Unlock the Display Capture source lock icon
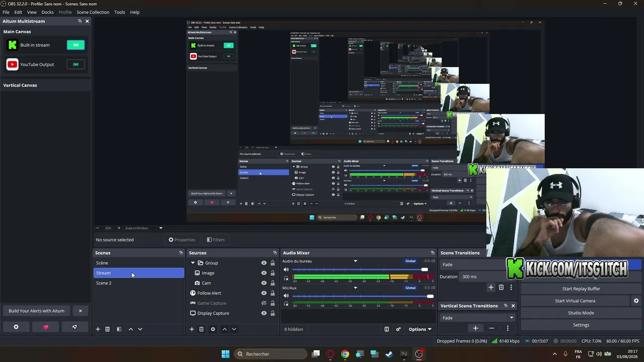 (273, 313)
